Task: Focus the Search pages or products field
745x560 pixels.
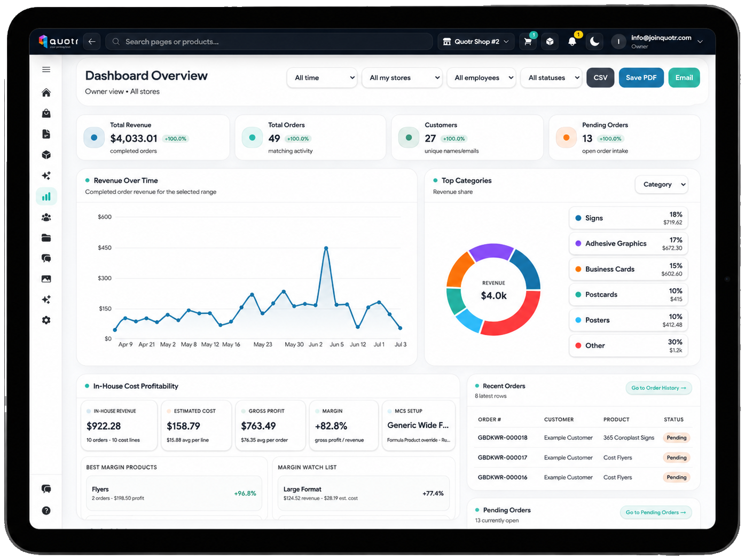Action: (269, 42)
